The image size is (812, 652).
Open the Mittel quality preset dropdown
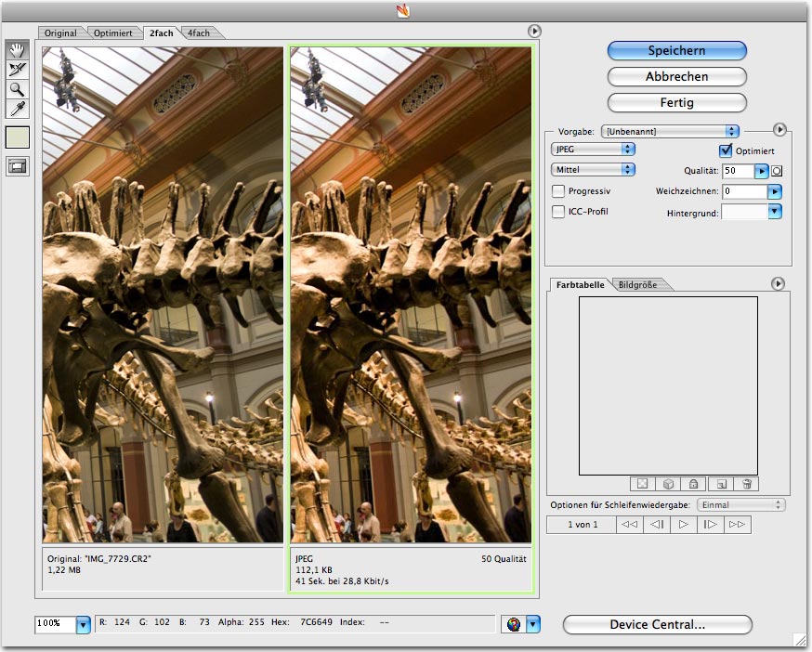[x=592, y=170]
